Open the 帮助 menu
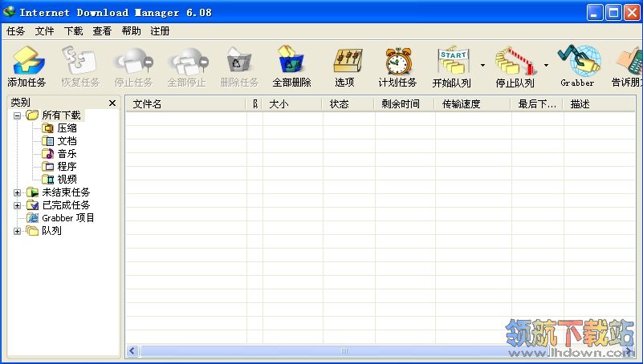This screenshot has width=643, height=364. coord(131,31)
